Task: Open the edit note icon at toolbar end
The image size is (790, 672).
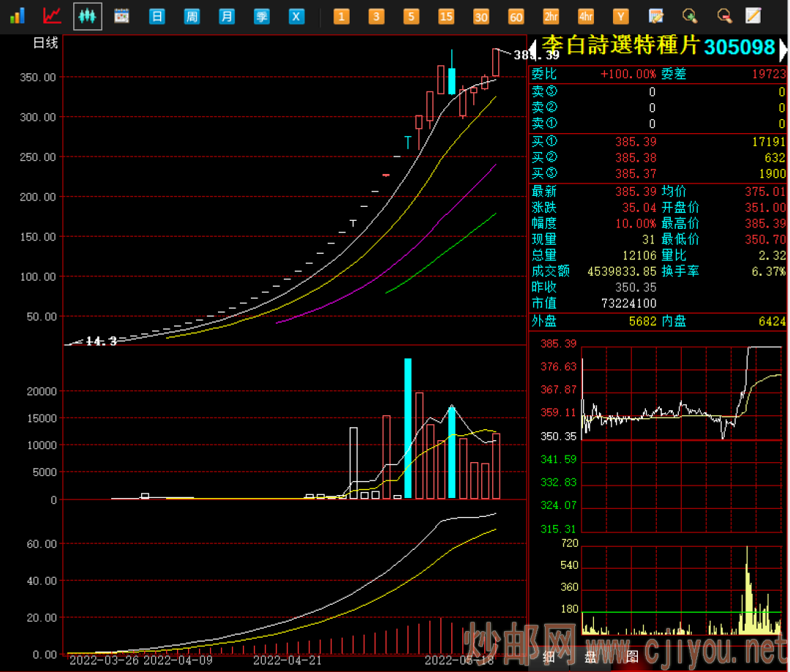Action: coord(753,15)
